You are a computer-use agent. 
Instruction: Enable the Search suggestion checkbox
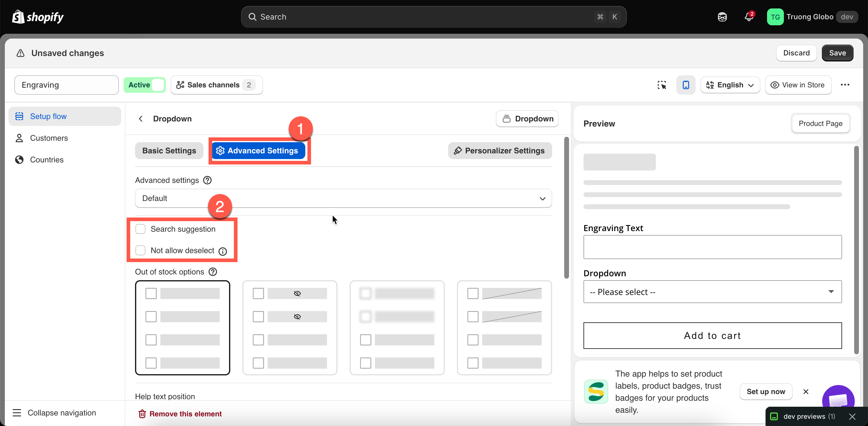[x=140, y=229]
